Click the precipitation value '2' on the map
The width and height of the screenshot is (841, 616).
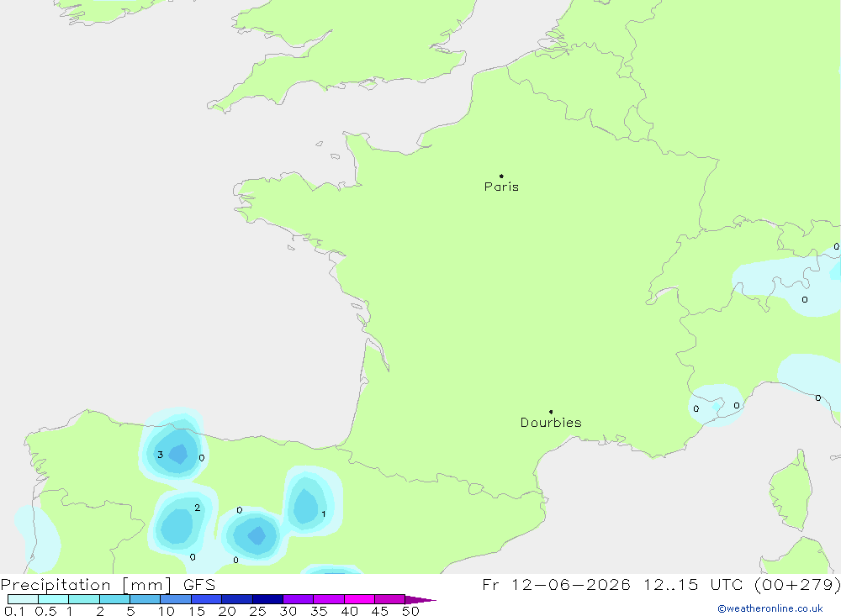pos(198,508)
